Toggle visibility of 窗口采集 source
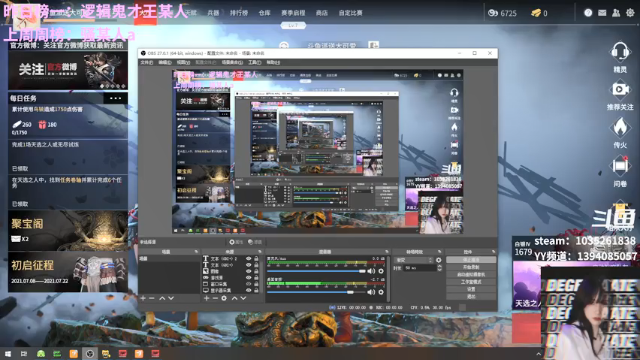Image resolution: width=640 pixels, height=360 pixels. pos(248,284)
